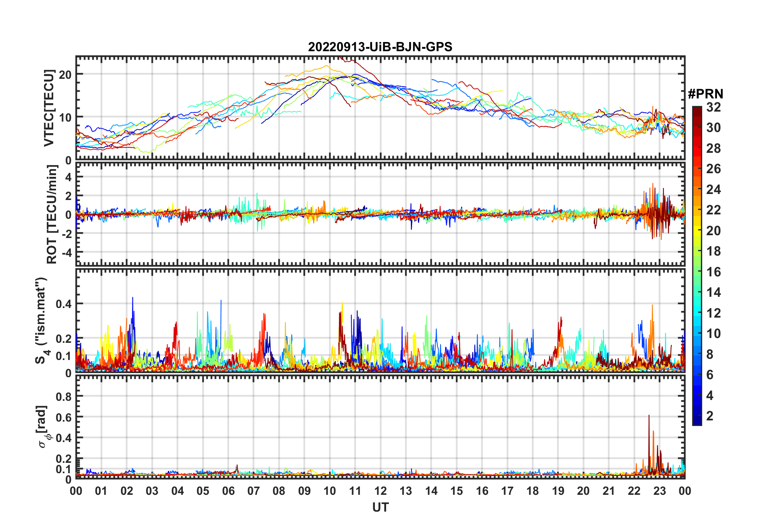
Task: Click x-axis hour tick label "11"
Action: pos(355,491)
